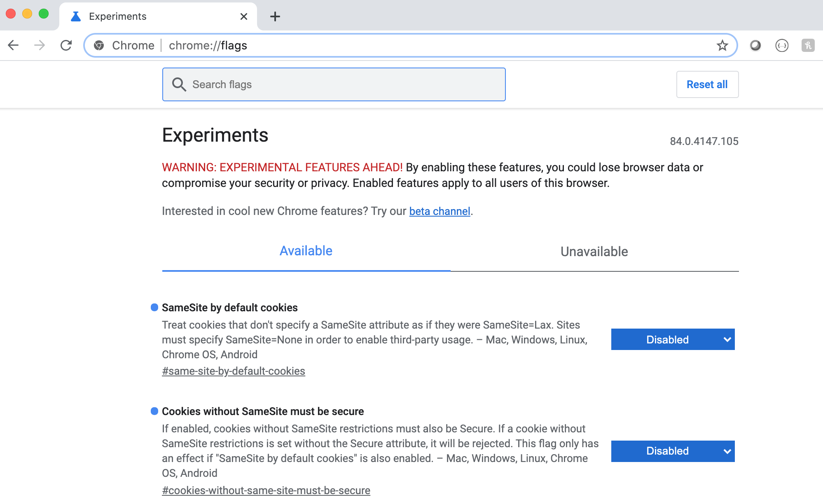Click the gray square extension icon
Screen dimensions: 823x504
[808, 45]
